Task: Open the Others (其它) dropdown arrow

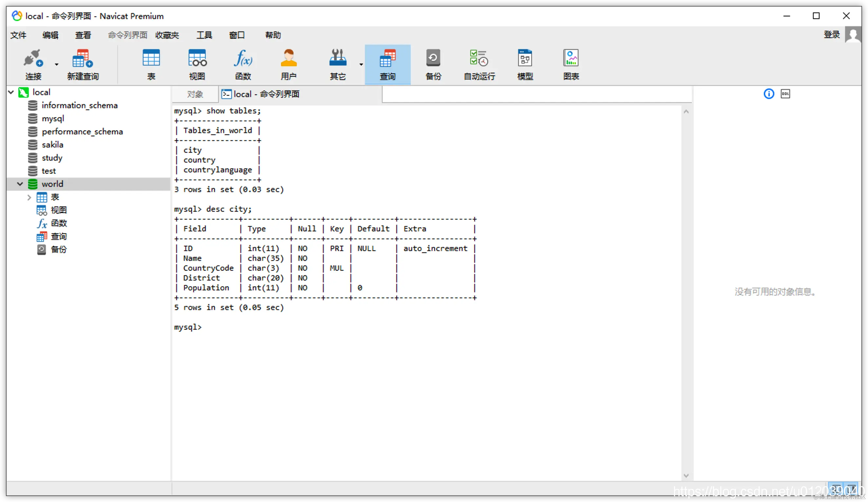Action: [361, 65]
